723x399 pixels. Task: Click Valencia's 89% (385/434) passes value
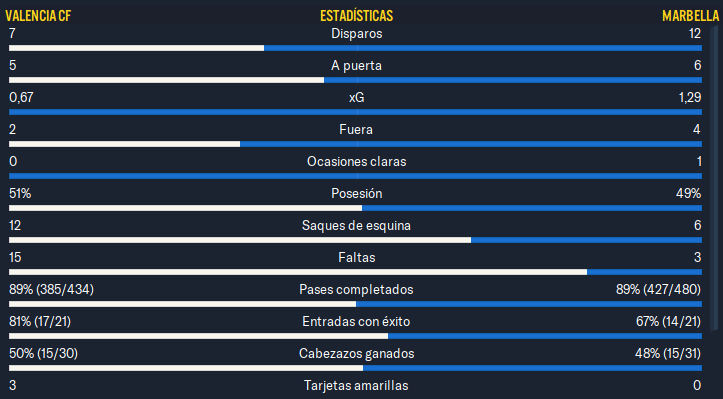52,290
